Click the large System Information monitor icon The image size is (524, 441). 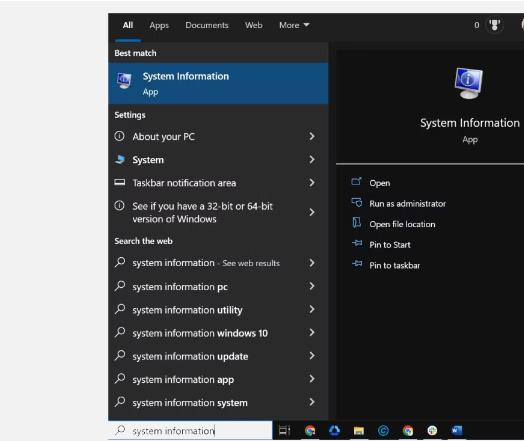pos(469,83)
